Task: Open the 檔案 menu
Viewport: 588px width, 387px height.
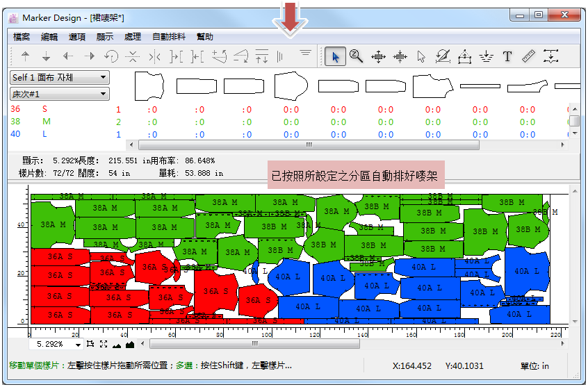Action: 22,37
